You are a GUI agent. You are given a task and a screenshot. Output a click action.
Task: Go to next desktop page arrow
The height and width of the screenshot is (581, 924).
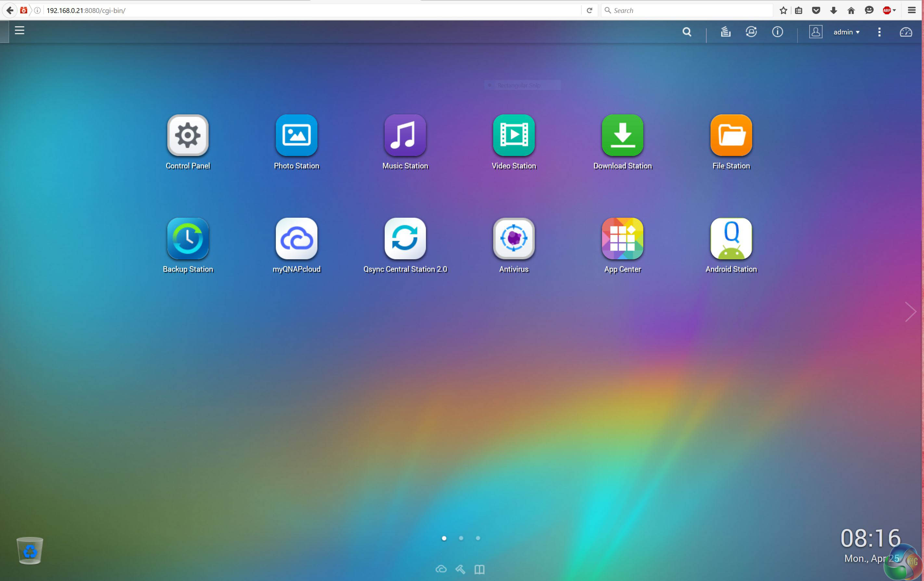910,312
